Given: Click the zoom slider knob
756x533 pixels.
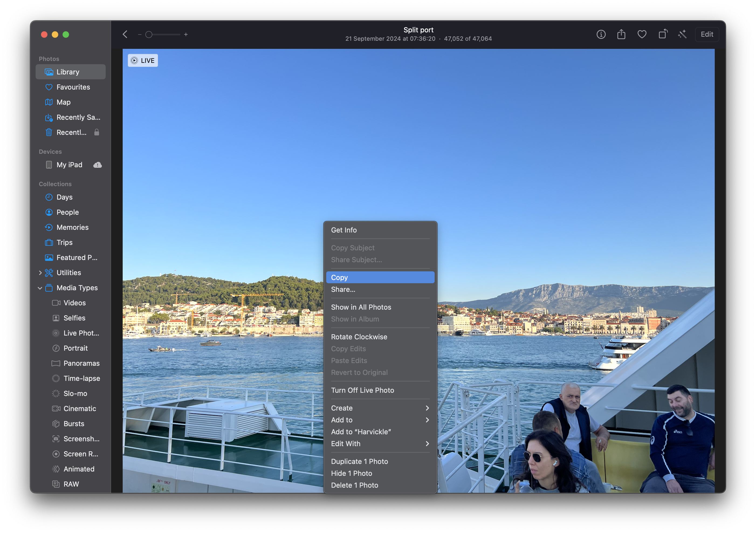Looking at the screenshot, I should tap(149, 34).
